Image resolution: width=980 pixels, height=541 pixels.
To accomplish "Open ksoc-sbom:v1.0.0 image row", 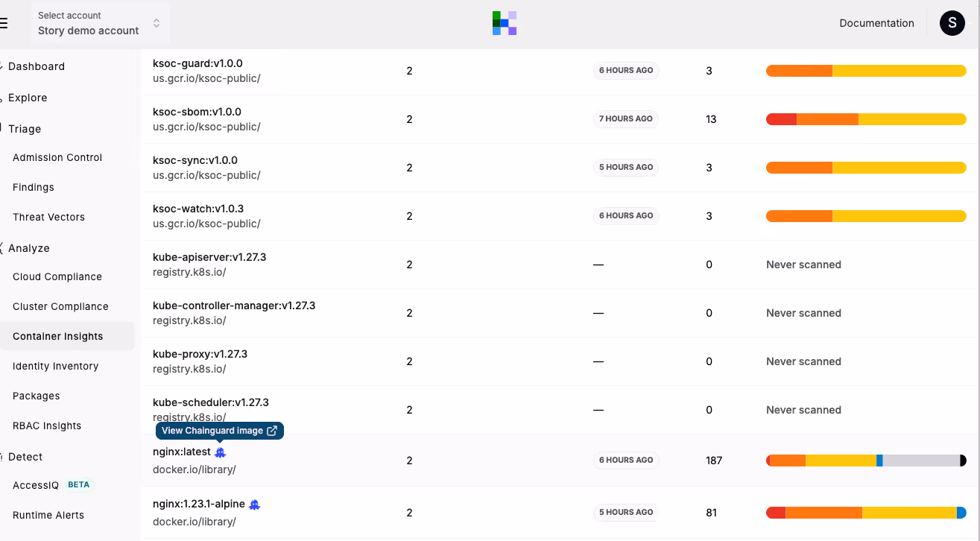I will tap(560, 119).
